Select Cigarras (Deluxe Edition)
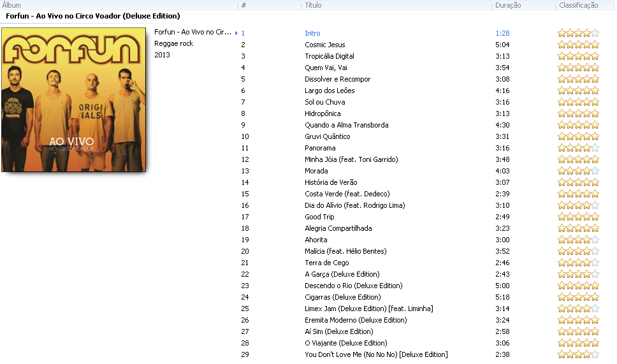 [x=343, y=297]
